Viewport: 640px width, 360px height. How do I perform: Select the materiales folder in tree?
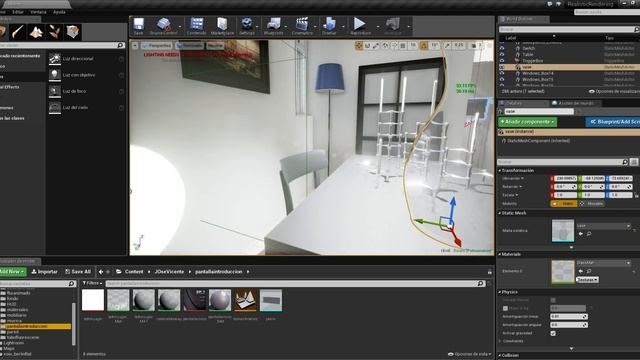tap(18, 310)
